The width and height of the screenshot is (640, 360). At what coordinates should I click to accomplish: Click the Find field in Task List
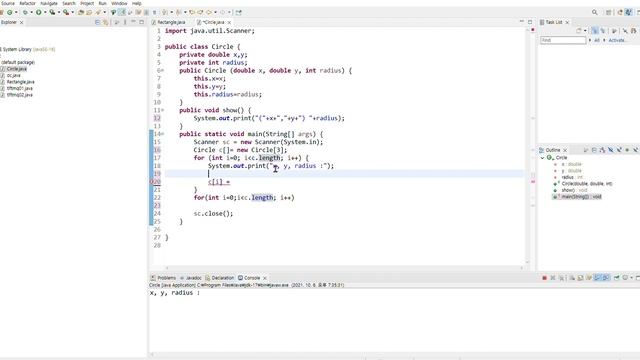(563, 40)
